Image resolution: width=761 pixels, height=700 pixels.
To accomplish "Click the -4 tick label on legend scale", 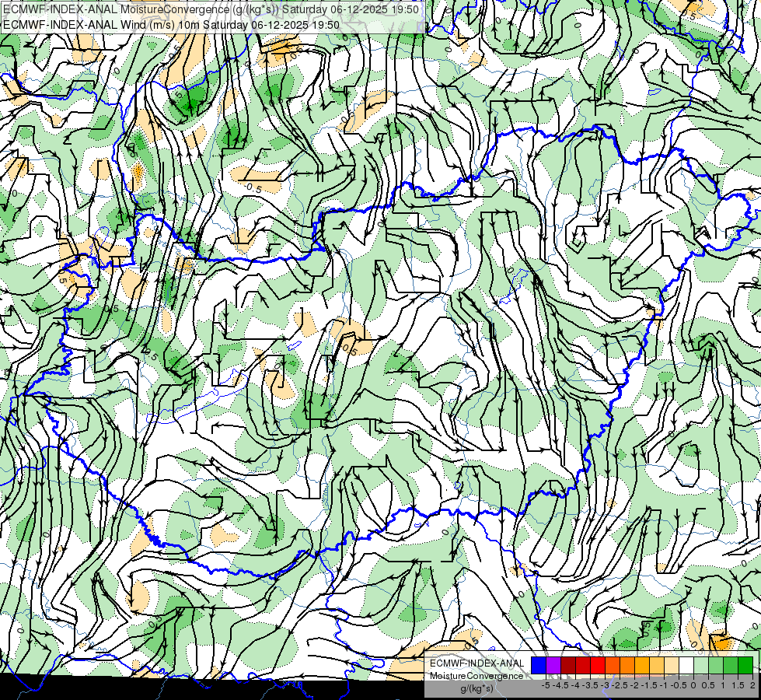I will [575, 685].
